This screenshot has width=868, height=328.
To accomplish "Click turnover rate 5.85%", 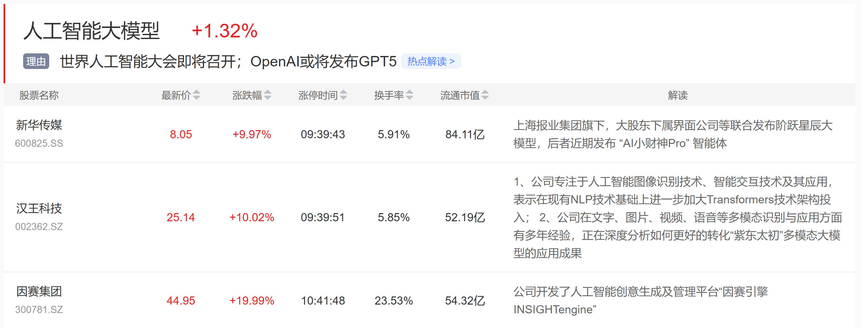I will point(393,217).
